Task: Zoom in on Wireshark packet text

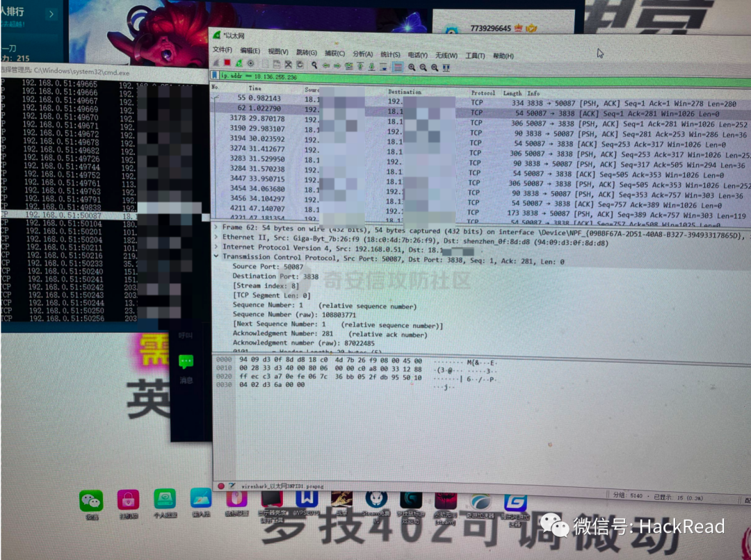Action: (x=412, y=67)
